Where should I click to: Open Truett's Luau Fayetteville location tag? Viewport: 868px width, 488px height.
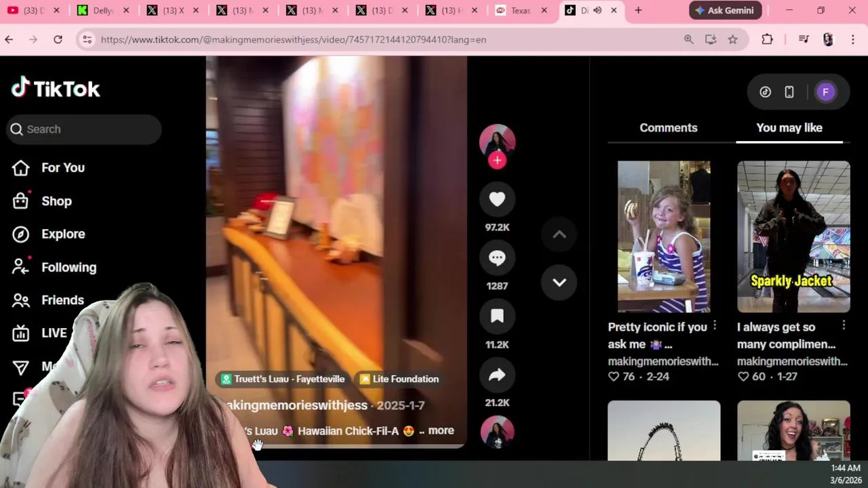coord(283,379)
